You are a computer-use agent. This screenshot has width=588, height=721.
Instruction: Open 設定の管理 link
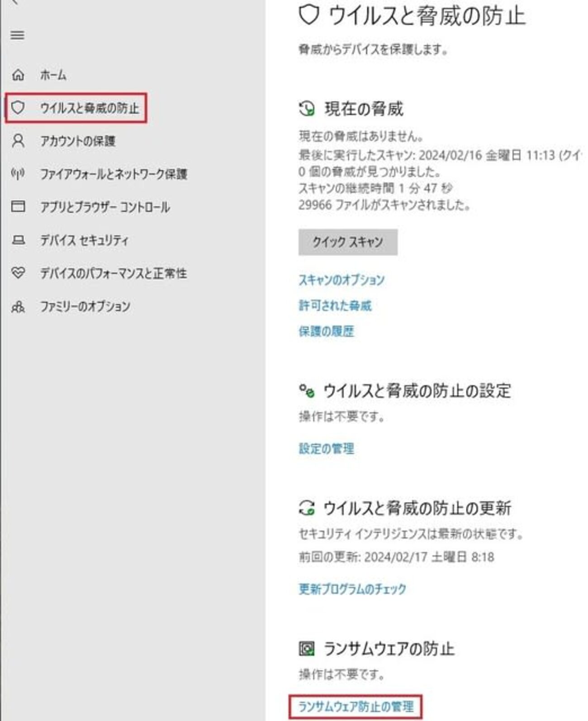[x=326, y=449]
